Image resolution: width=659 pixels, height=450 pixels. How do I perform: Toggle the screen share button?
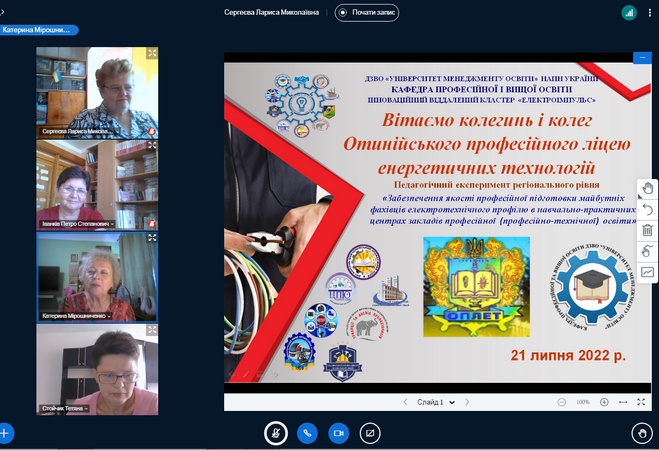point(369,433)
